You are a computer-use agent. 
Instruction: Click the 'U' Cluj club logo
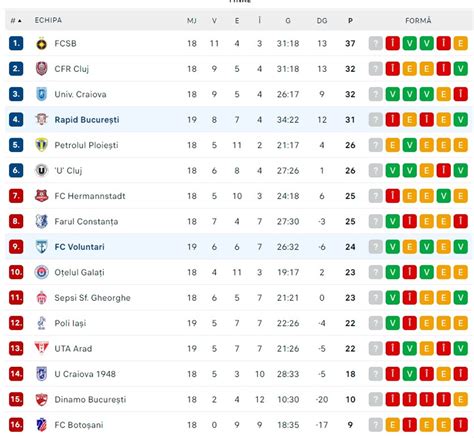42,171
